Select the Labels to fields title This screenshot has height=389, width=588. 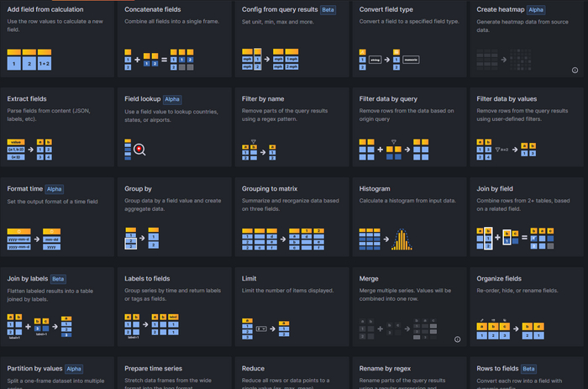click(147, 278)
